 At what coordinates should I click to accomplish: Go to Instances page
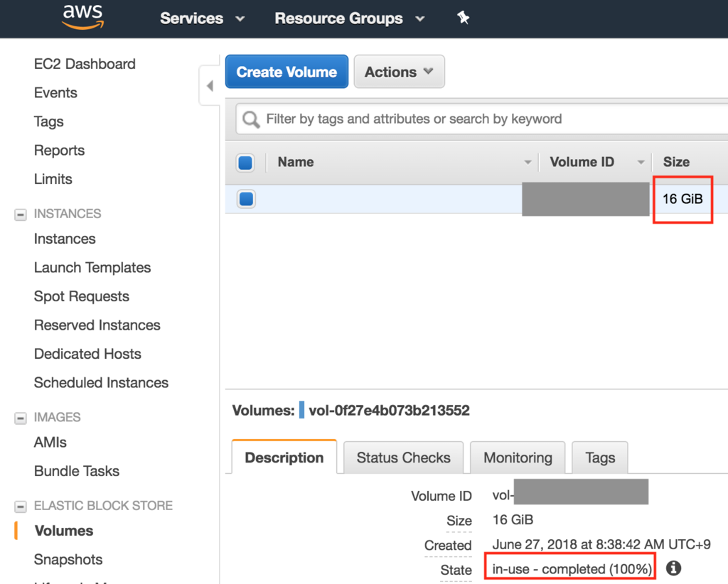pos(65,239)
